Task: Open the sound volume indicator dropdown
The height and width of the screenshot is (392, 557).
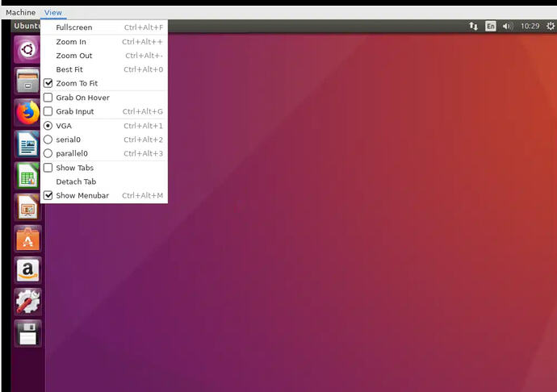Action: tap(507, 26)
